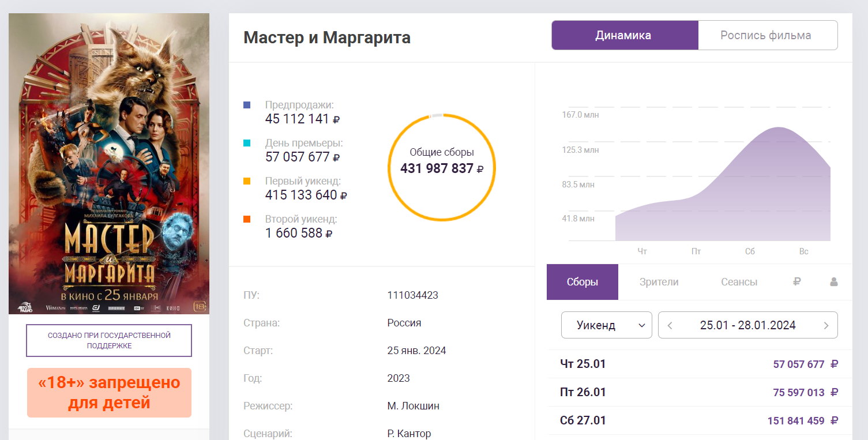Switch to ruble currency icon tab
This screenshot has height=440, width=868.
(797, 282)
